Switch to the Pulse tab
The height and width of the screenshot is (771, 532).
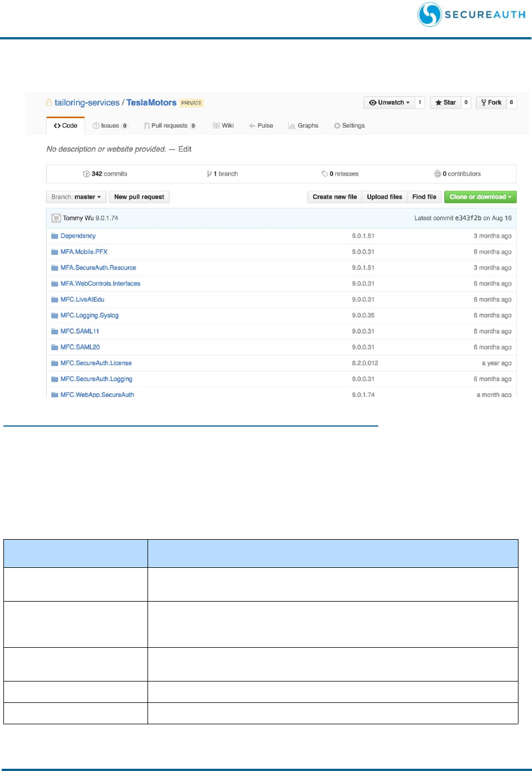[261, 125]
